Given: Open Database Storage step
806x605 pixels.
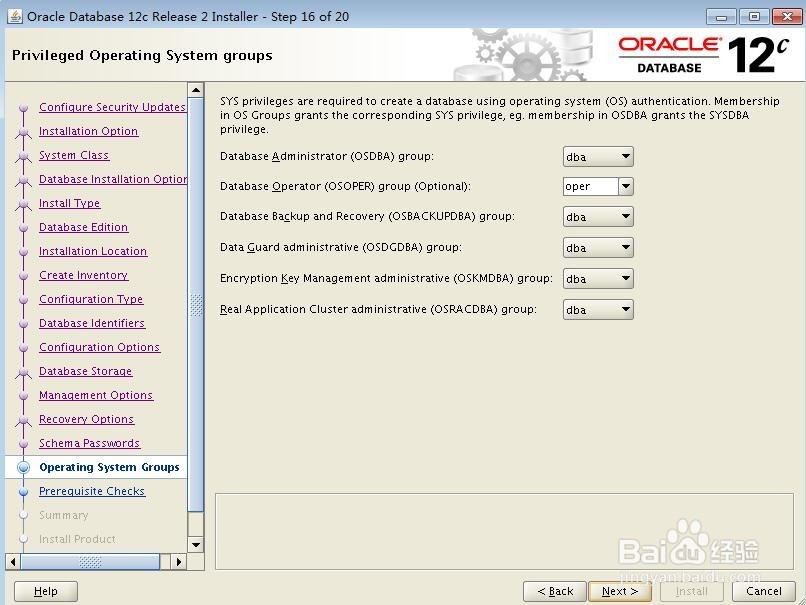Looking at the screenshot, I should click(x=85, y=371).
